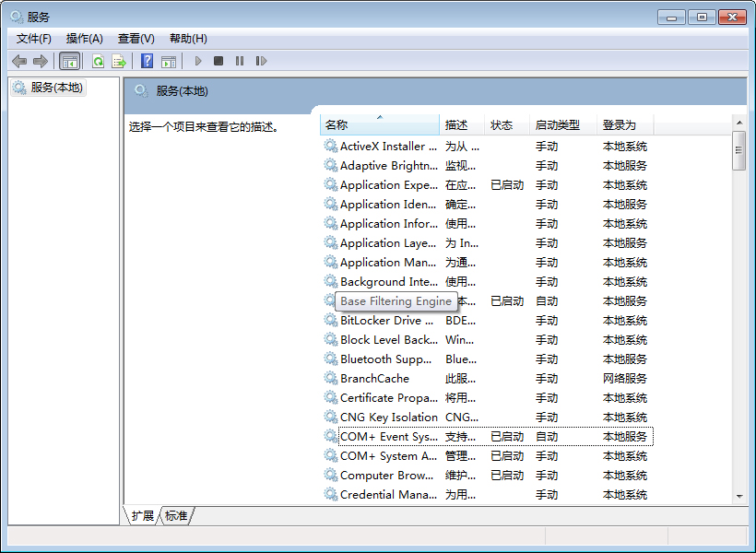Refresh the services list

(x=98, y=61)
